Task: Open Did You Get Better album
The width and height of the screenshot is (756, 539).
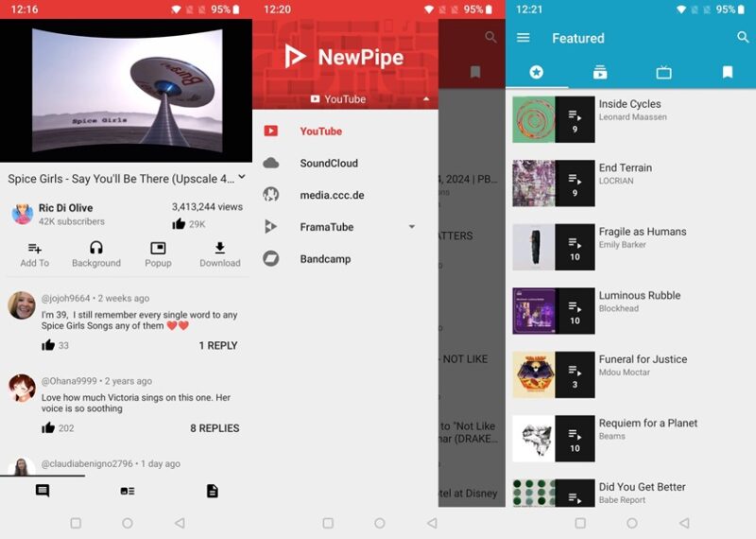Action: tap(630, 493)
